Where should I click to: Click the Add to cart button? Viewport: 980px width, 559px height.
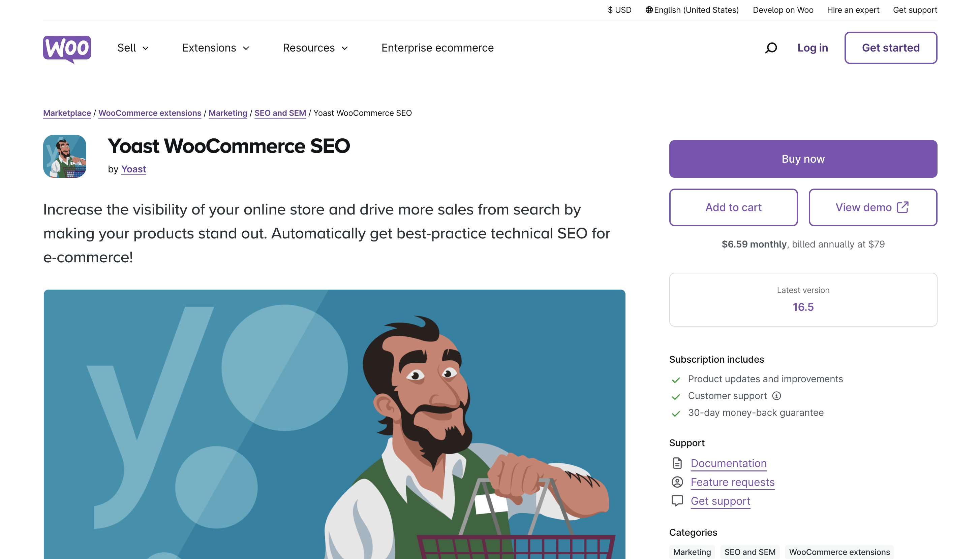tap(733, 207)
